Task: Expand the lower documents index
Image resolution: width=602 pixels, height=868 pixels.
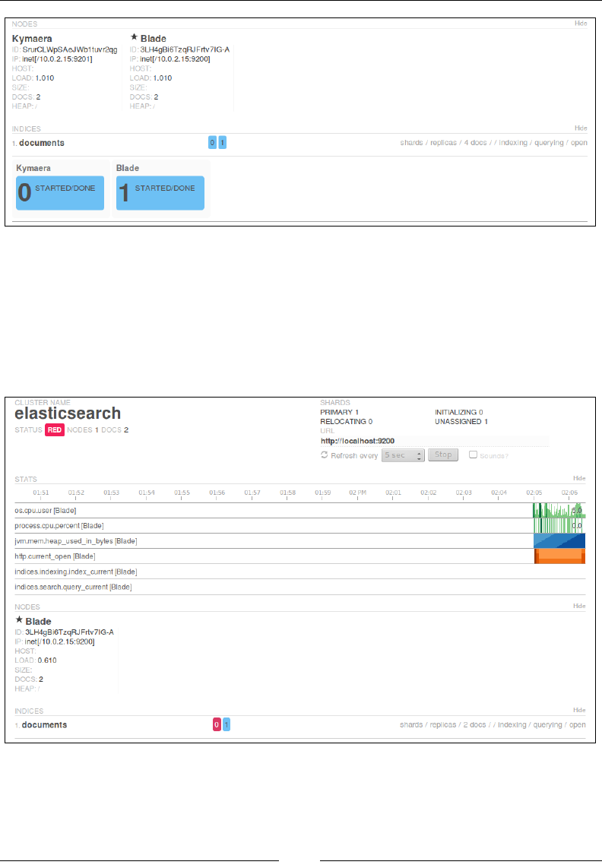Action: point(44,724)
